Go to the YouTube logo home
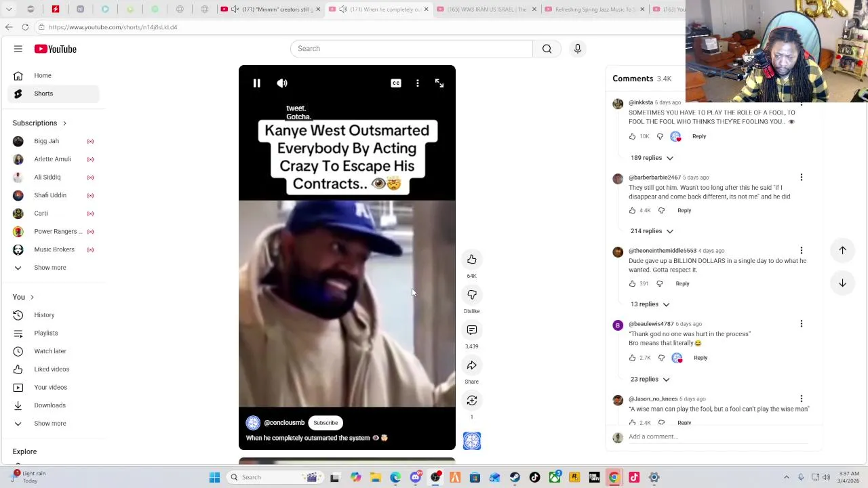 tap(56, 49)
